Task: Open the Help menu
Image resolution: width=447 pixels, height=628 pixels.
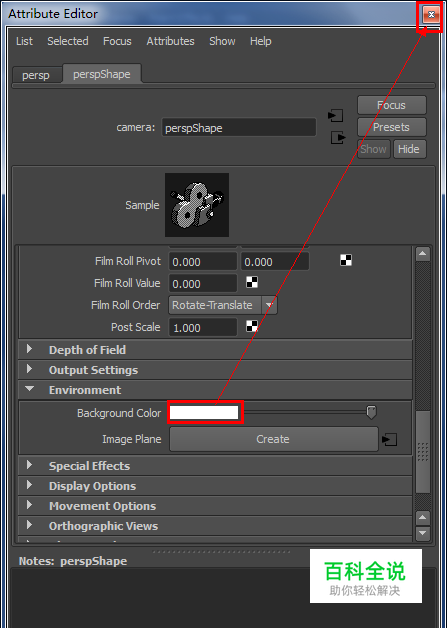Action: [x=261, y=41]
